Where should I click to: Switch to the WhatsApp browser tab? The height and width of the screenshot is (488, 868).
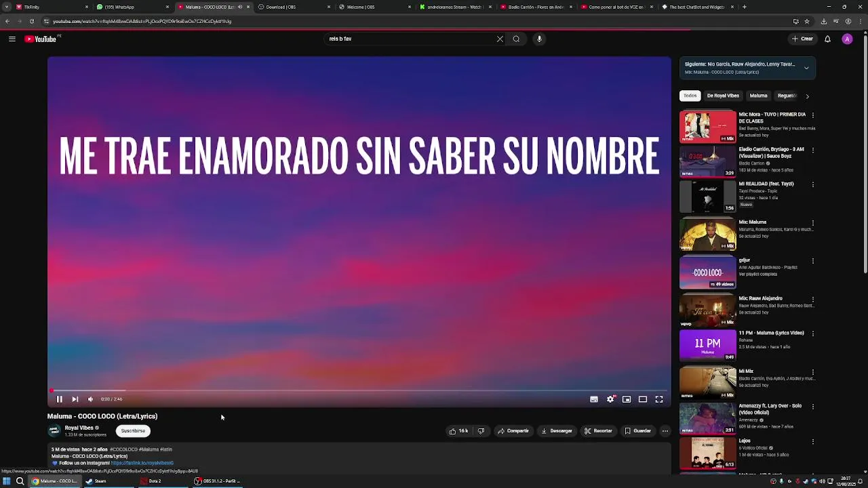pyautogui.click(x=132, y=7)
